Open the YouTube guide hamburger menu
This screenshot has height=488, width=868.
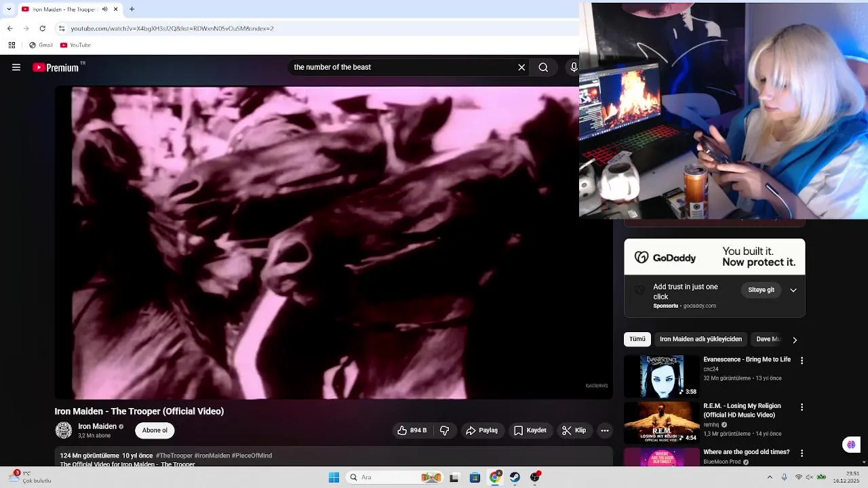point(16,67)
